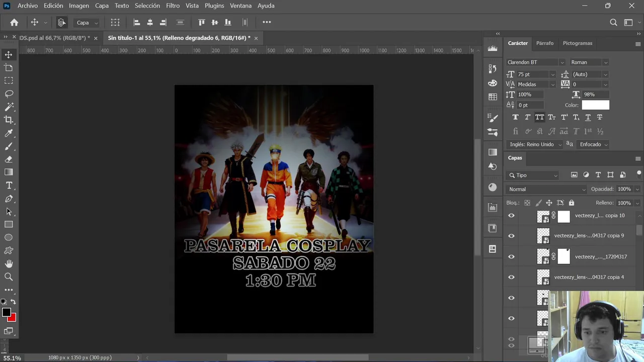
Task: Hide the vecteezy copia 10 layer
Action: [511, 216]
